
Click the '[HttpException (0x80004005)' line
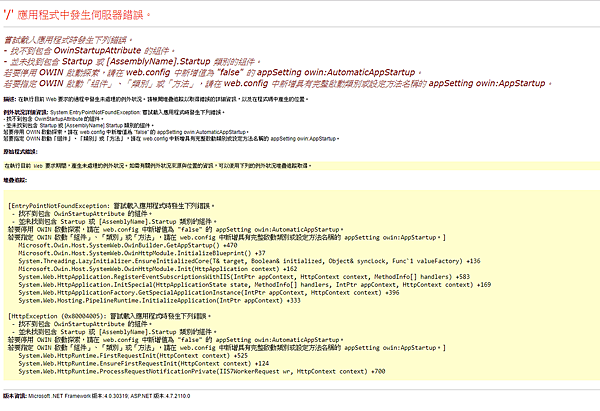click(x=110, y=316)
